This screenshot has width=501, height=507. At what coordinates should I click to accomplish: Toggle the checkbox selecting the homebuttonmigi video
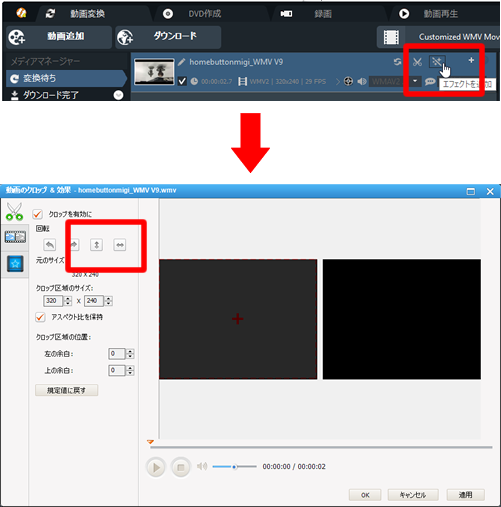click(x=182, y=81)
